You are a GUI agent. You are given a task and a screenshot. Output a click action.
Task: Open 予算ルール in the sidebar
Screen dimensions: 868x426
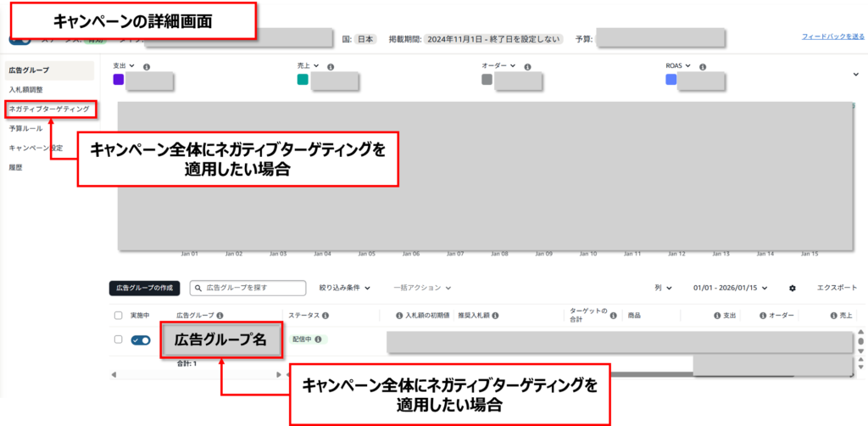(x=25, y=128)
